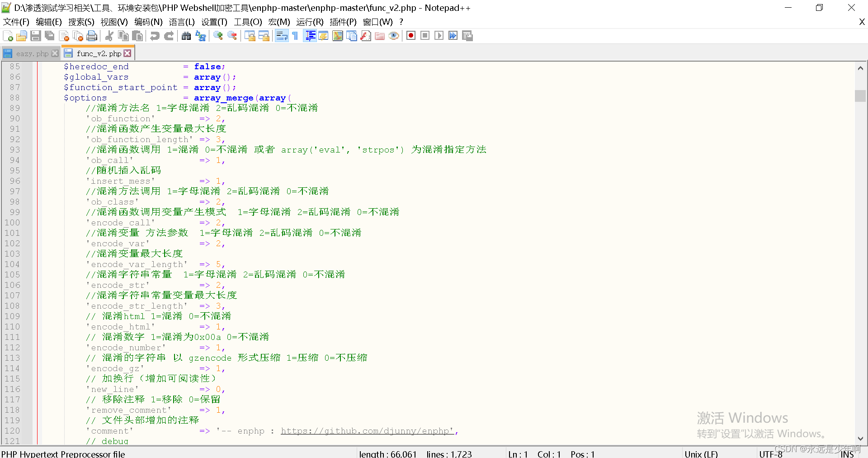Save the current recorded macro icon

pyautogui.click(x=467, y=36)
